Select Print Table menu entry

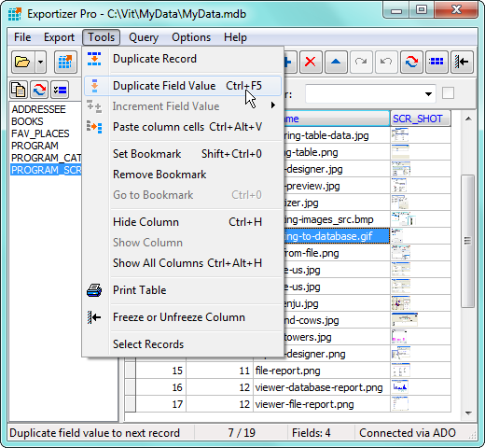[x=183, y=290]
